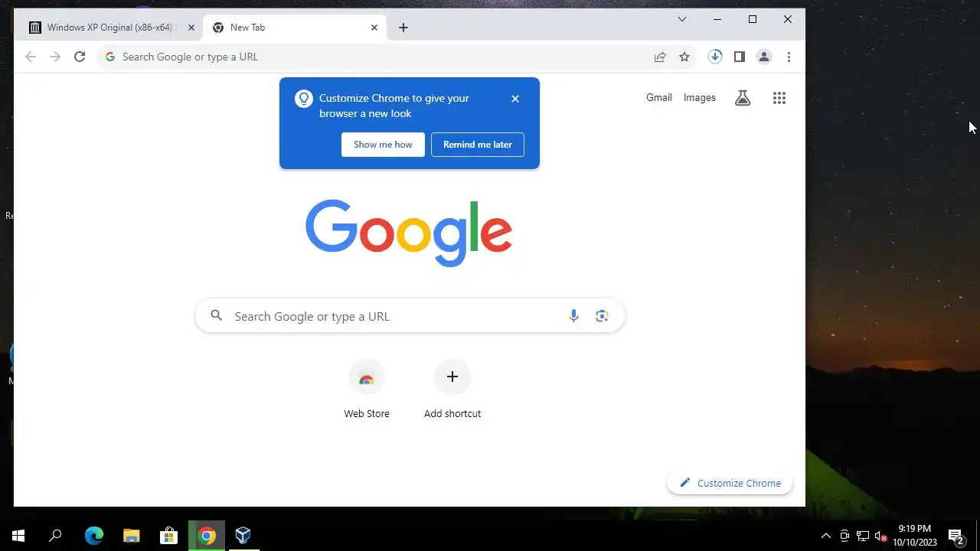Search by image with Lens icon
Viewport: 980px width, 551px height.
point(602,316)
